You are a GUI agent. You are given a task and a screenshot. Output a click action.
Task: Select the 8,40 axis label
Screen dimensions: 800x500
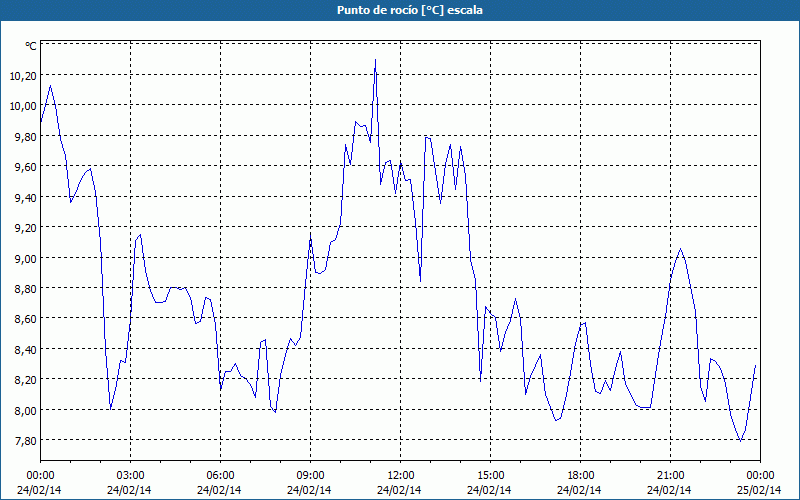(x=26, y=349)
